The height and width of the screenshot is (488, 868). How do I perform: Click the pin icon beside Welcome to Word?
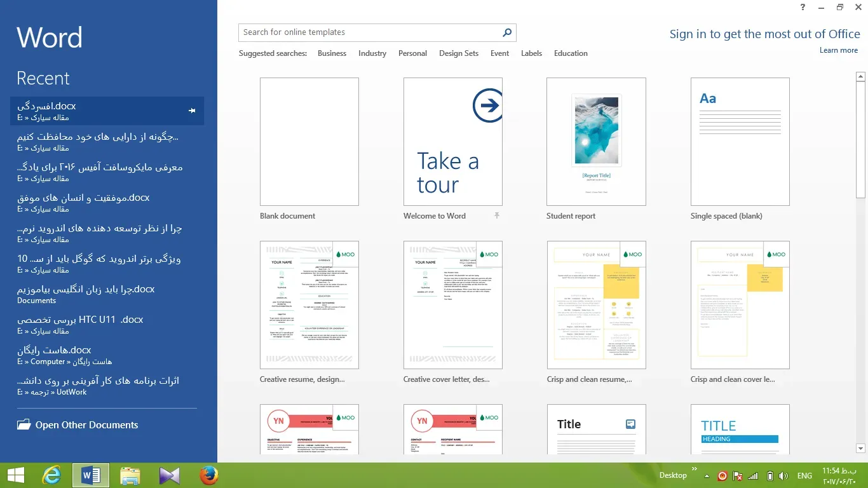click(x=497, y=216)
